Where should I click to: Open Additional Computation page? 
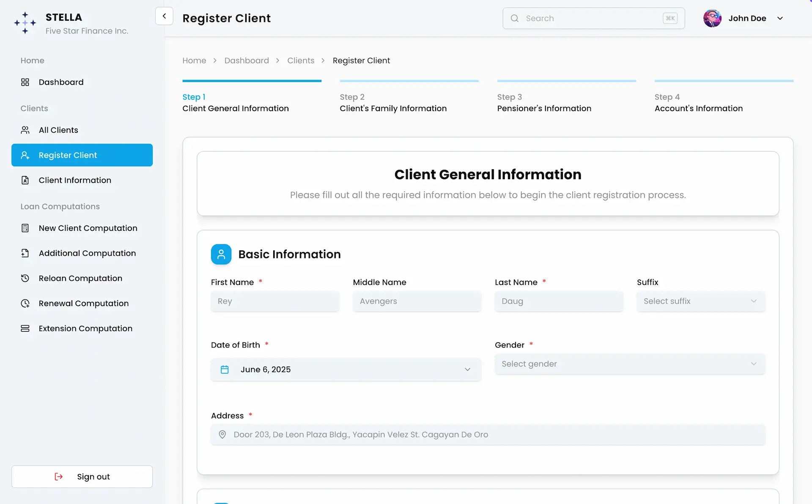coord(82,253)
